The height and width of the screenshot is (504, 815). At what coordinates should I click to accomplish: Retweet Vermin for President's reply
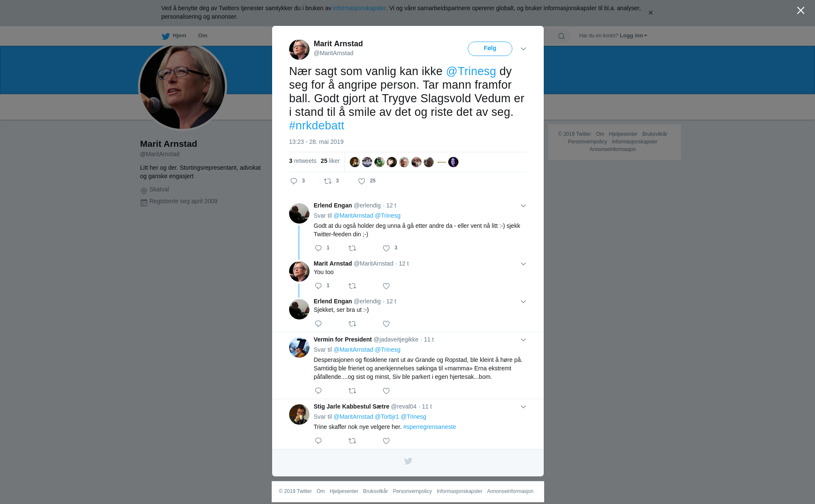coord(352,391)
